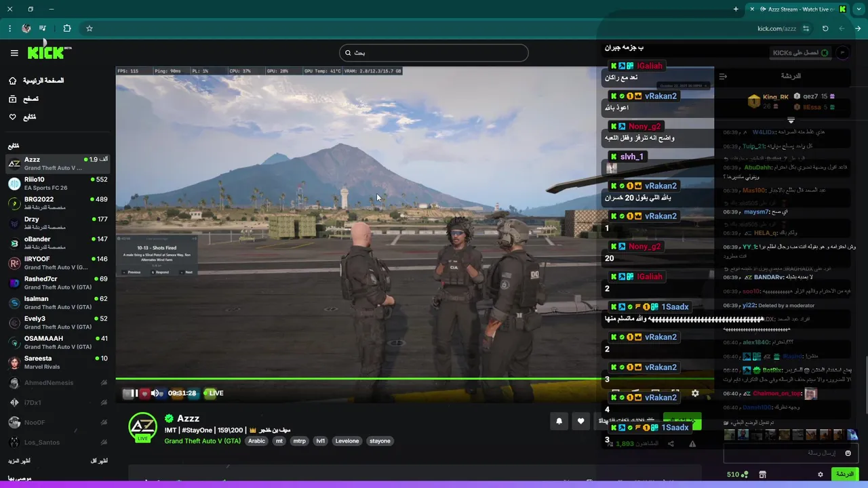Viewport: 868px width, 488px height.
Task: Toggle the follow heart button
Action: [x=580, y=421]
